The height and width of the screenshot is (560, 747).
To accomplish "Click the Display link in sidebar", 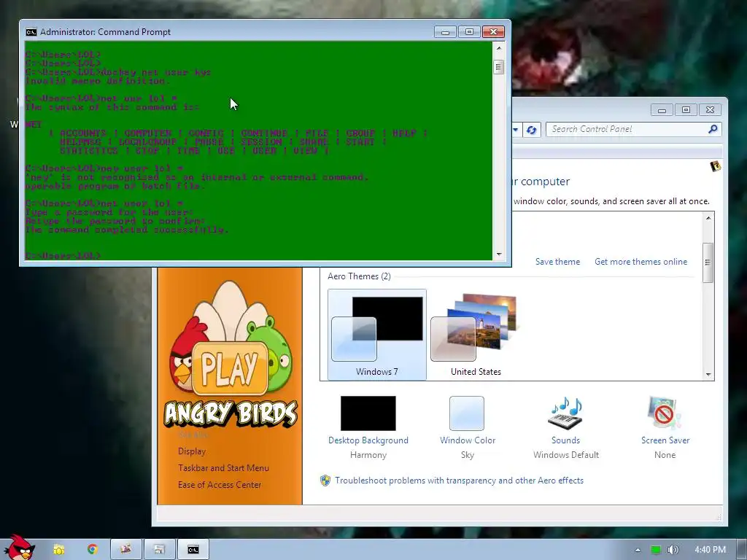I will click(x=192, y=451).
